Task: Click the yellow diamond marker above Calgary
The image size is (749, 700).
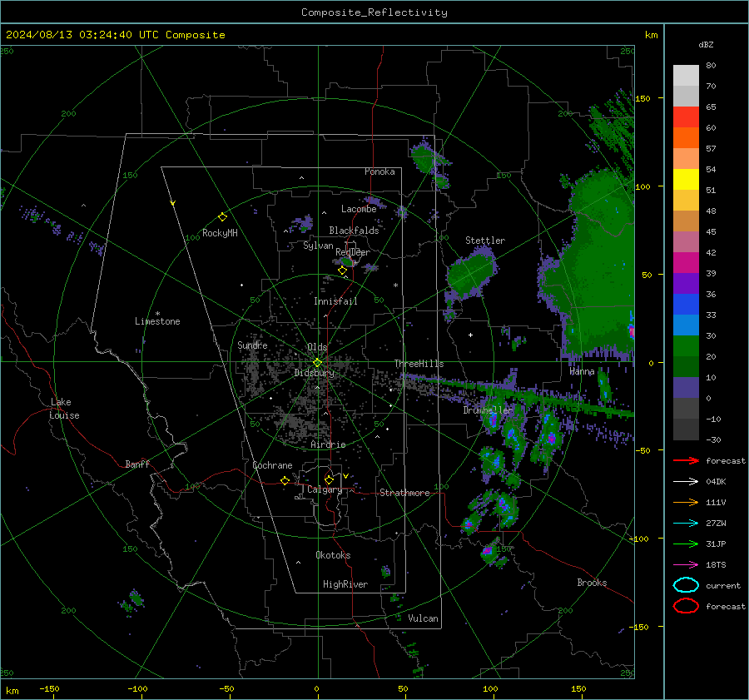Action: pos(329,479)
